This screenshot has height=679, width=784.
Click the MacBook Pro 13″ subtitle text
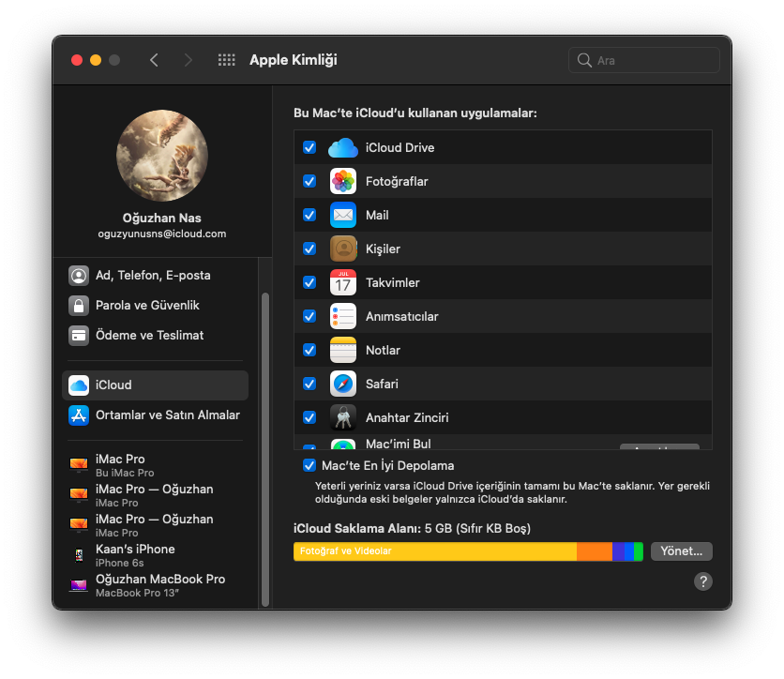coord(138,593)
